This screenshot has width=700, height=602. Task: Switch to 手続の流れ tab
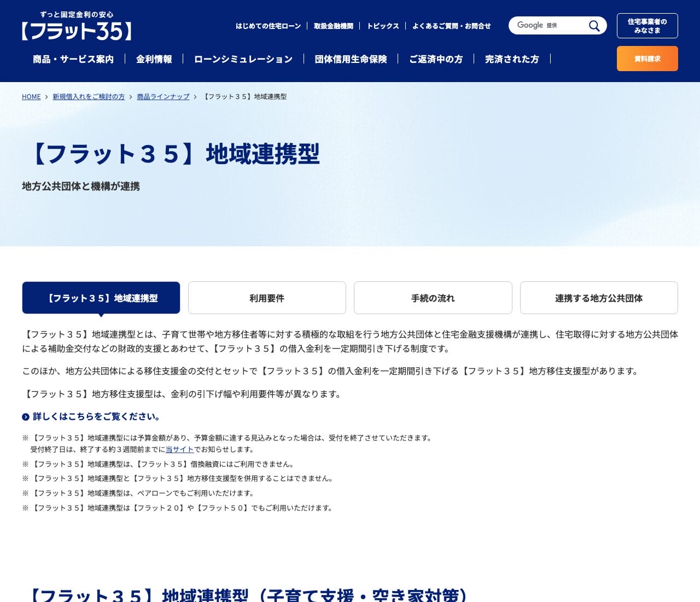click(x=433, y=298)
